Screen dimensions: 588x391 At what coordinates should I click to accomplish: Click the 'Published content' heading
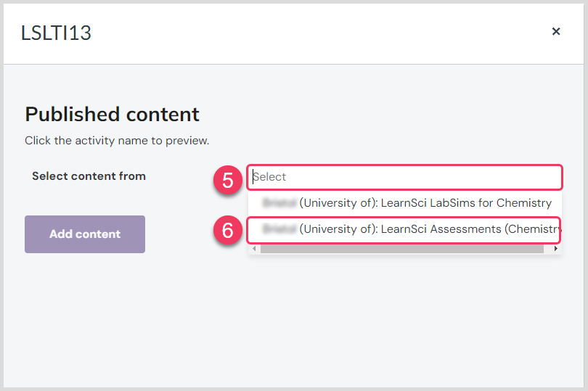(x=112, y=115)
